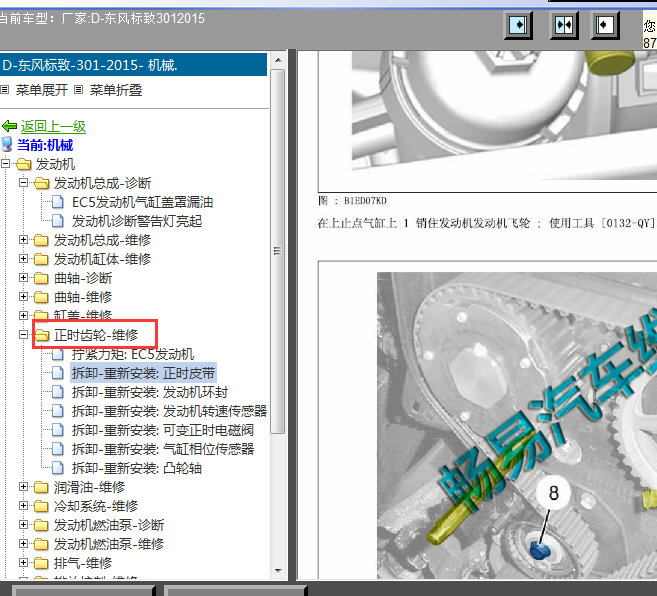The width and height of the screenshot is (657, 596).
Task: Click the 曲轴-维修 folder icon
Action: click(41, 297)
